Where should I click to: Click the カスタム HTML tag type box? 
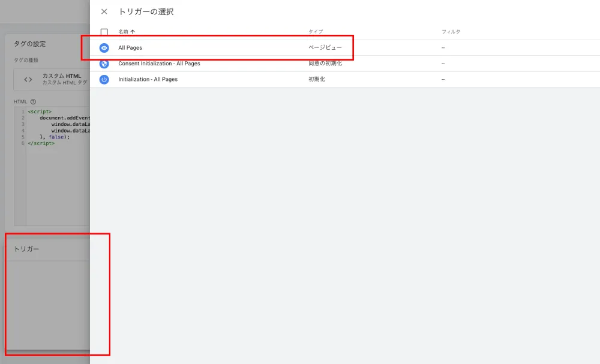(52, 80)
